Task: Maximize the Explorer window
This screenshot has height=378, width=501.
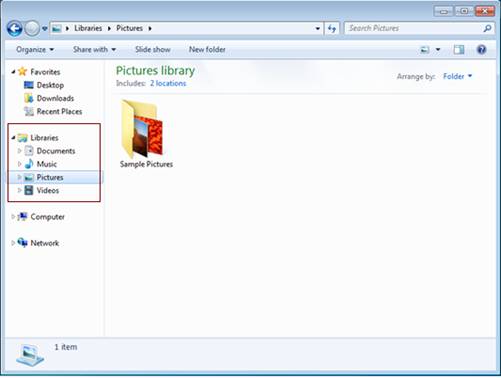Action: click(x=464, y=11)
